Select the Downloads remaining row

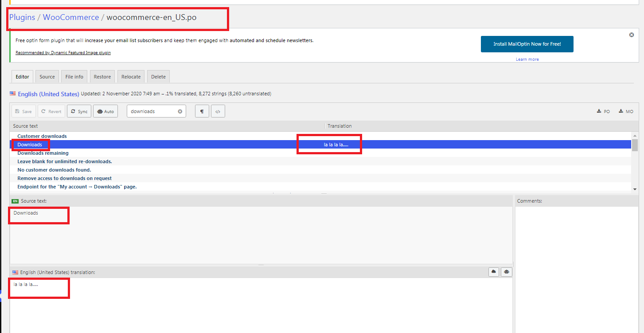[320, 153]
